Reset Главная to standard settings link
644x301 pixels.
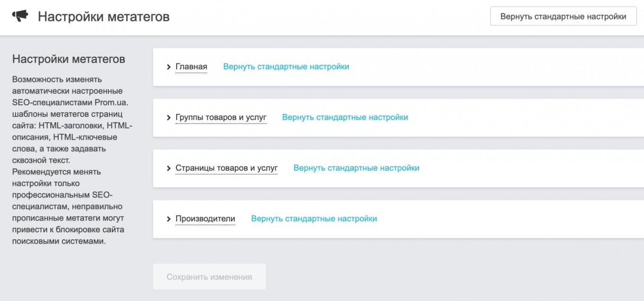coord(286,67)
